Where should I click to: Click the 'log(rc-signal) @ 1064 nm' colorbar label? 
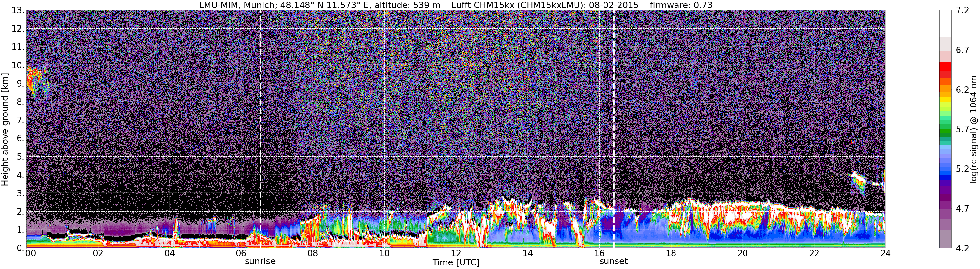click(x=973, y=129)
